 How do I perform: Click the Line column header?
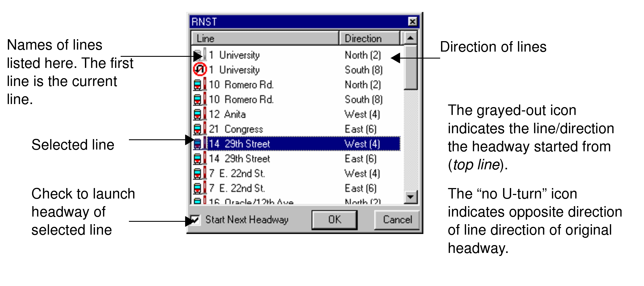pyautogui.click(x=265, y=38)
